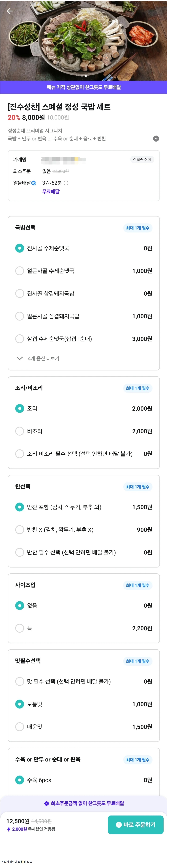Image resolution: width=169 pixels, height=868 pixels.
Task: Open 정보·원산지 details
Action: click(143, 161)
